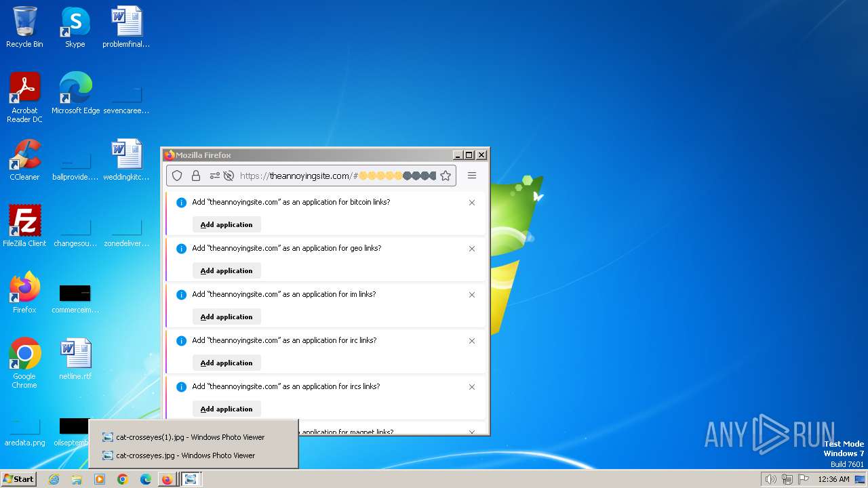Dismiss the bitcoin links notification
This screenshot has width=868, height=488.
pyautogui.click(x=472, y=203)
